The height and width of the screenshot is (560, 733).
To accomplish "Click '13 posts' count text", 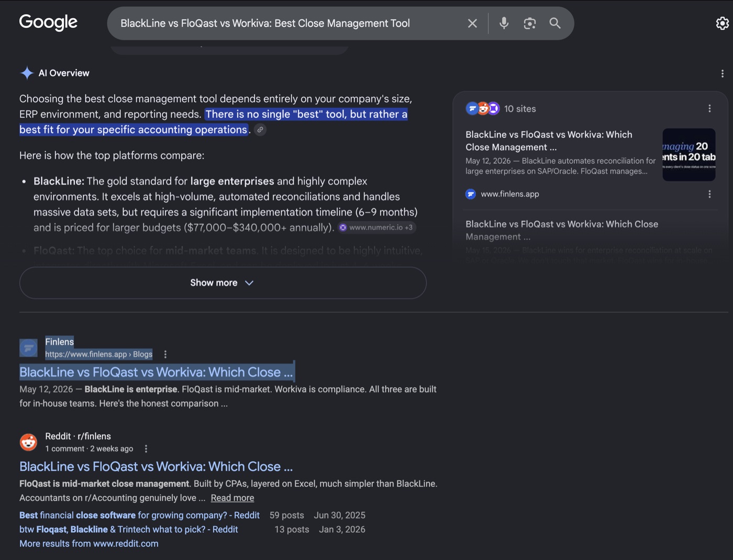I will pos(292,530).
